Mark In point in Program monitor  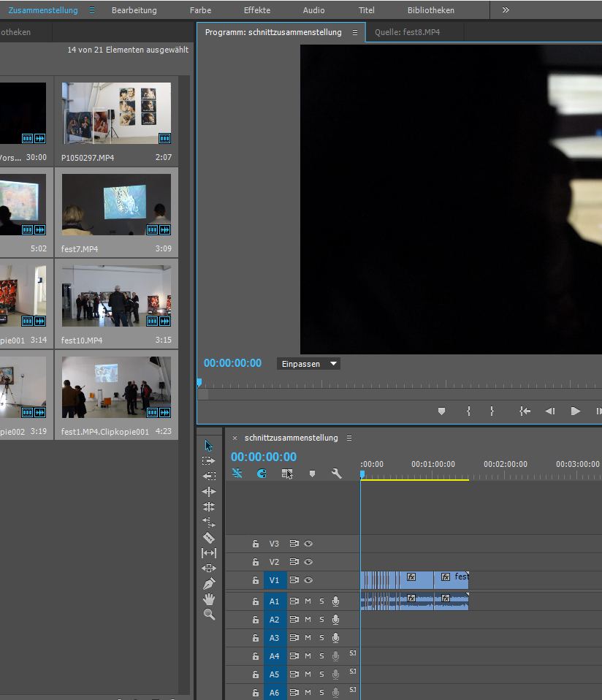[468, 411]
